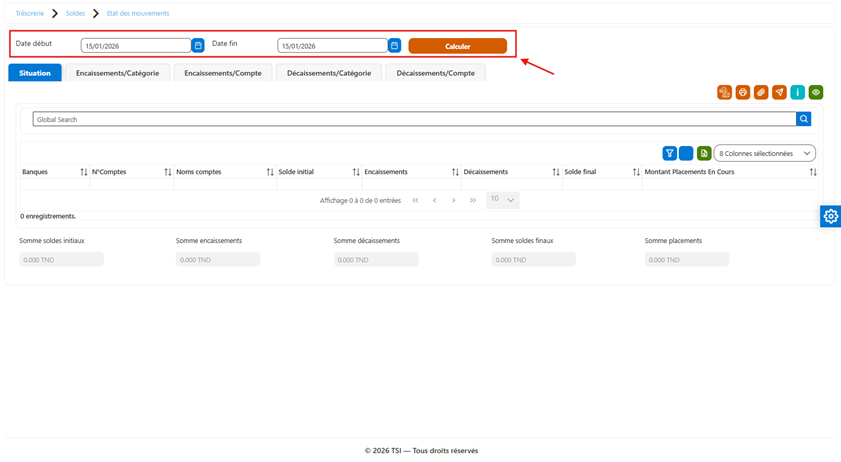Click the orange printer icon
841x462 pixels.
point(743,92)
